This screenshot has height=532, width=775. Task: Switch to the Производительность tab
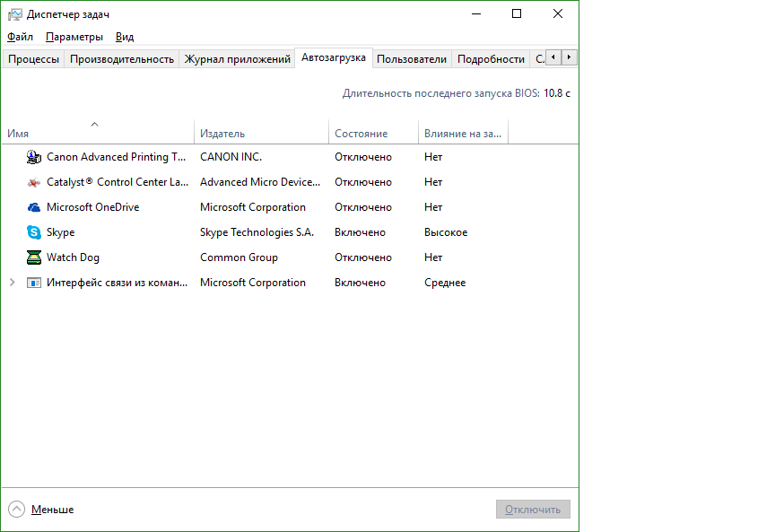[122, 59]
